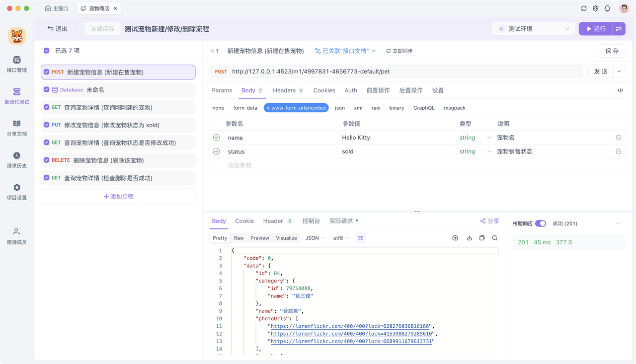Open the utf8 encoding dropdown
Screen dimensions: 636x364
(x=341, y=238)
